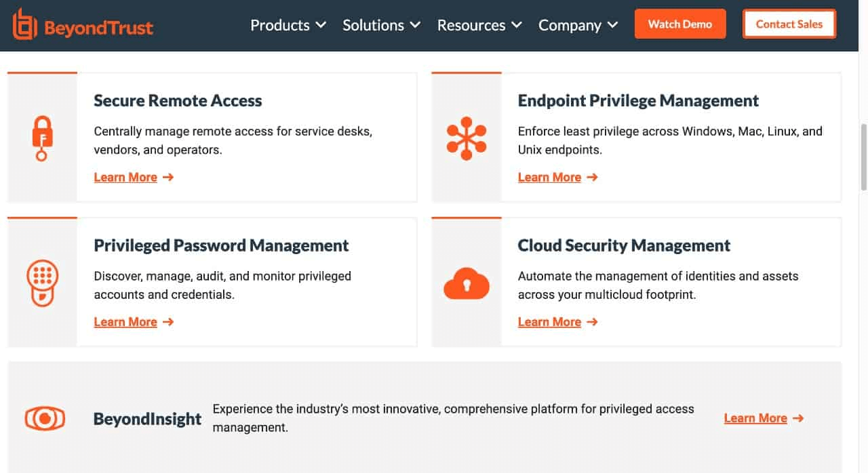This screenshot has height=473, width=868.
Task: Click the Cloud Security Management cloud icon
Action: [x=467, y=282]
